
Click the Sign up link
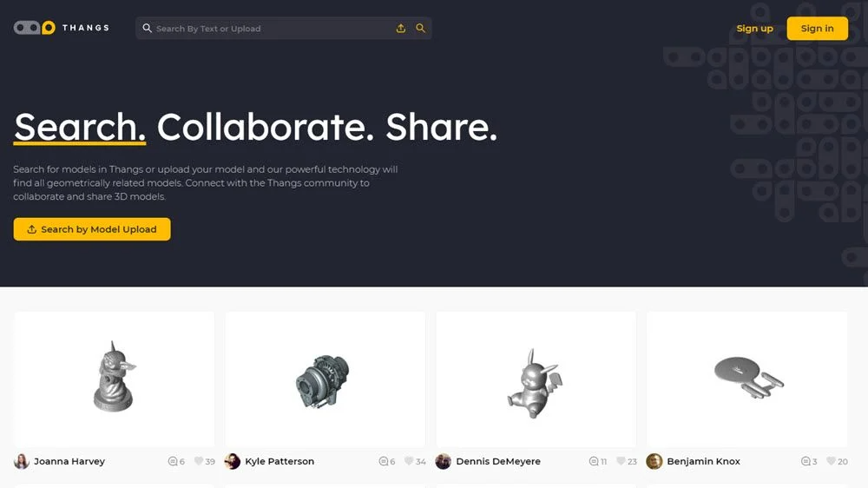[754, 29]
